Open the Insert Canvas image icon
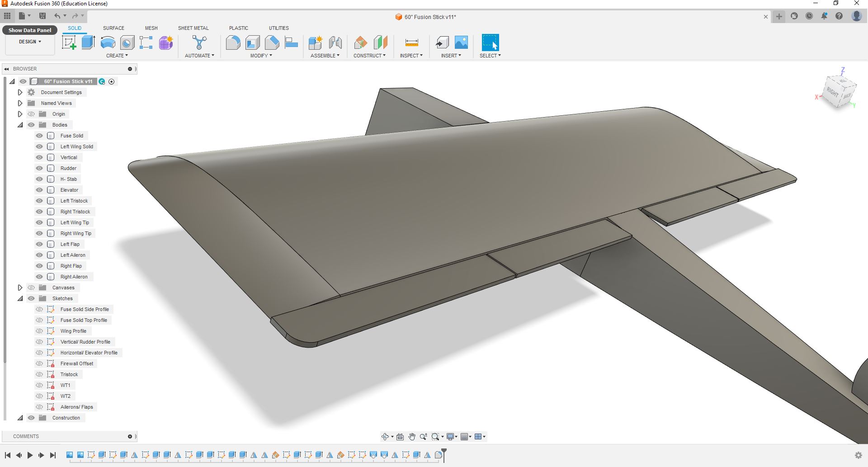 pos(461,42)
